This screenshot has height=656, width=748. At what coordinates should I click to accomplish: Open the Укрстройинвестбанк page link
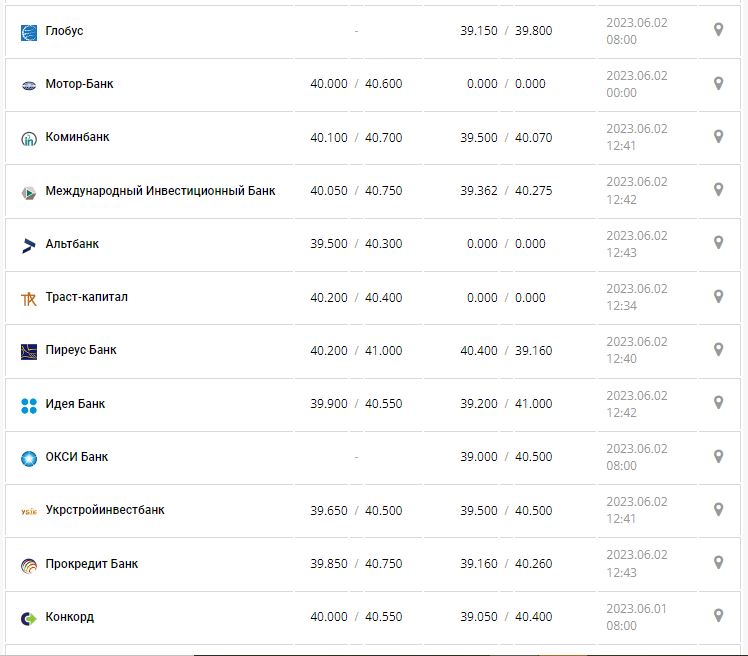pos(105,510)
